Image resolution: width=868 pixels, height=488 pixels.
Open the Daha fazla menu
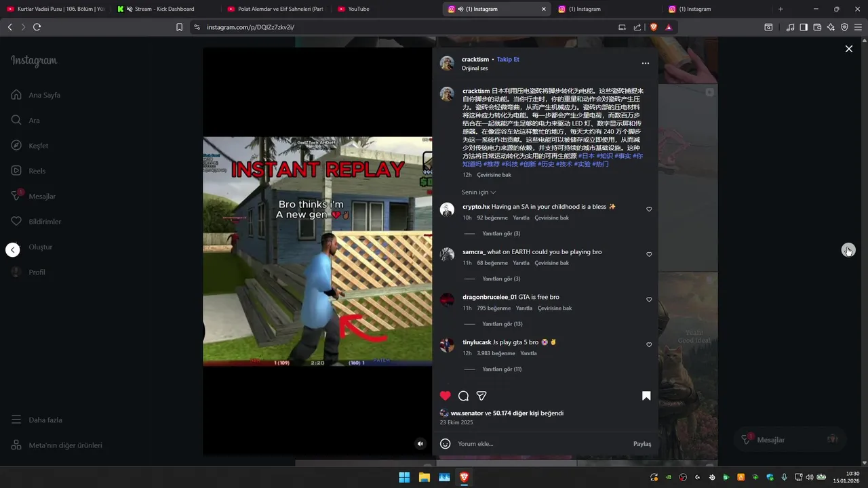[x=37, y=420]
